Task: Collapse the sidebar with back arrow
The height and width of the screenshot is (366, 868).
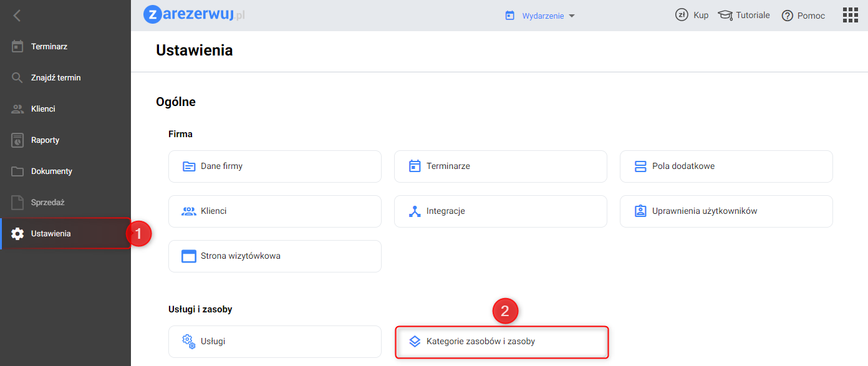Action: (17, 16)
